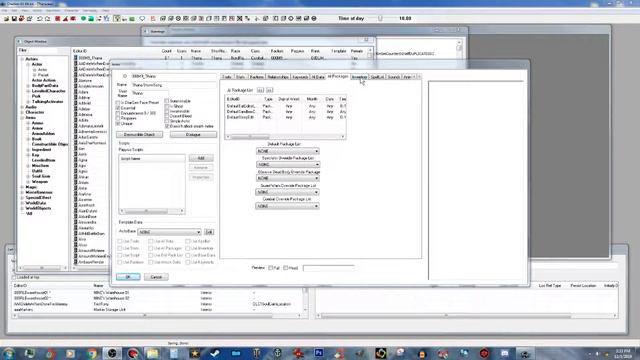
Task: Expand Magic tree node in Object Window
Action: pyautogui.click(x=22, y=187)
